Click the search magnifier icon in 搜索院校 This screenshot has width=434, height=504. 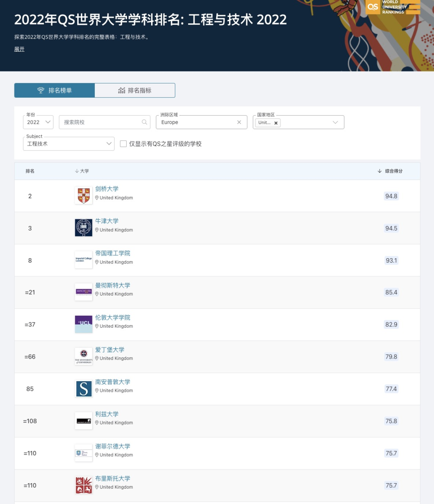144,122
